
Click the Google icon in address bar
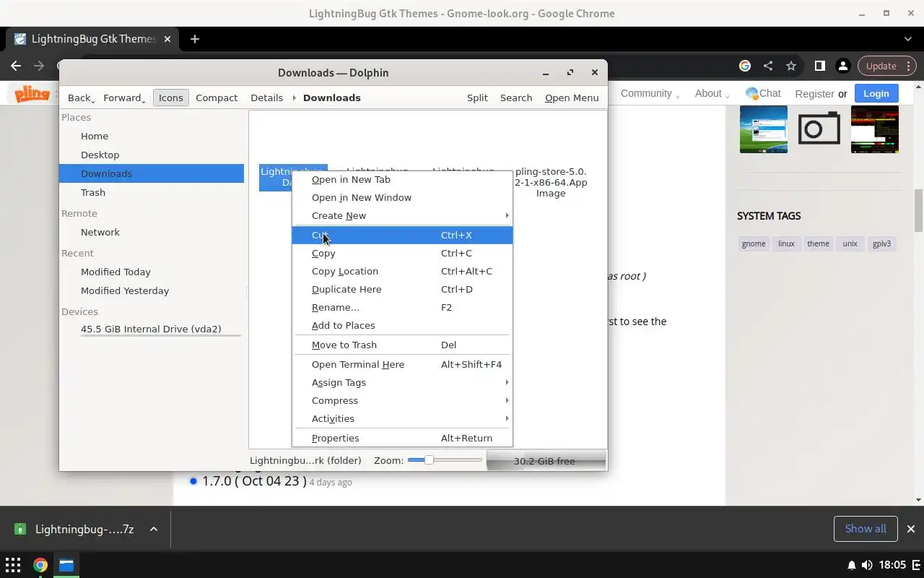pyautogui.click(x=745, y=66)
